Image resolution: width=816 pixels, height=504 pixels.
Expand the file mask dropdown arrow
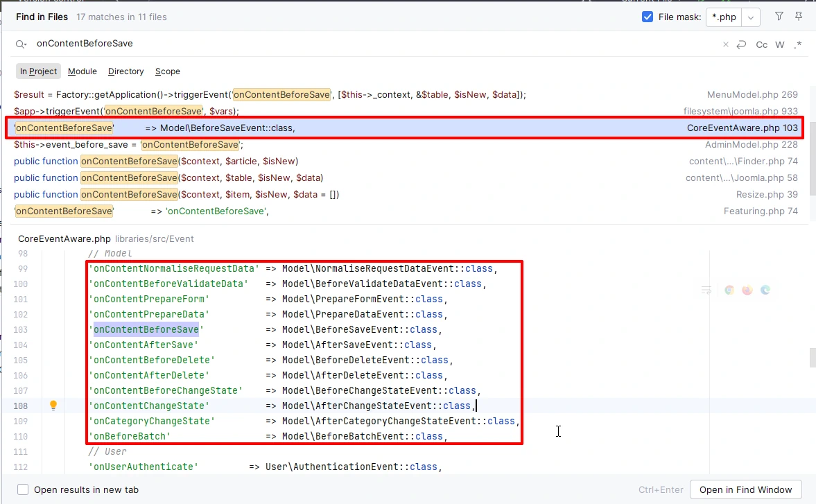pyautogui.click(x=750, y=17)
